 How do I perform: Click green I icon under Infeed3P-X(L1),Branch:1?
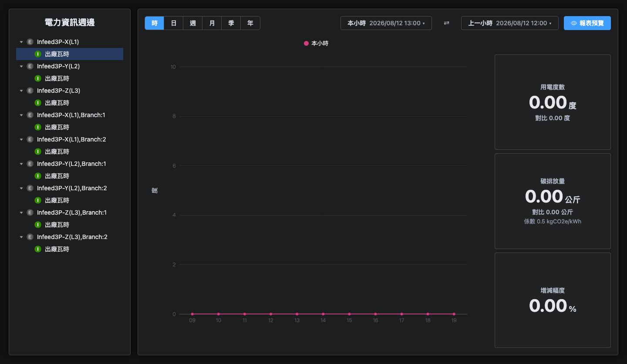38,127
